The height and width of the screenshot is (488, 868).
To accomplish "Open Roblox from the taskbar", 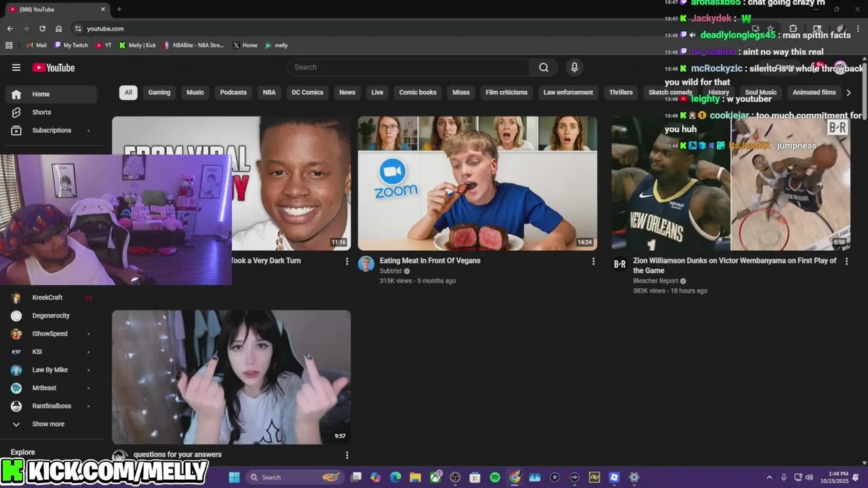I will (614, 477).
